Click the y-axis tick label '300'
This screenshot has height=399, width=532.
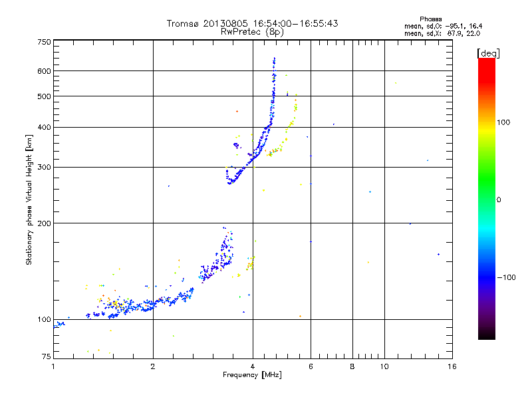tap(44, 168)
